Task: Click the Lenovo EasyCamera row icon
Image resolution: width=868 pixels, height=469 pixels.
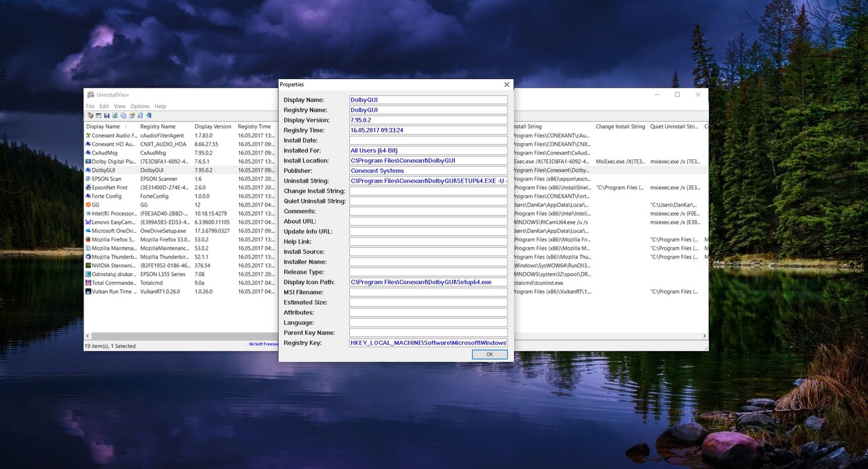Action: pyautogui.click(x=88, y=222)
